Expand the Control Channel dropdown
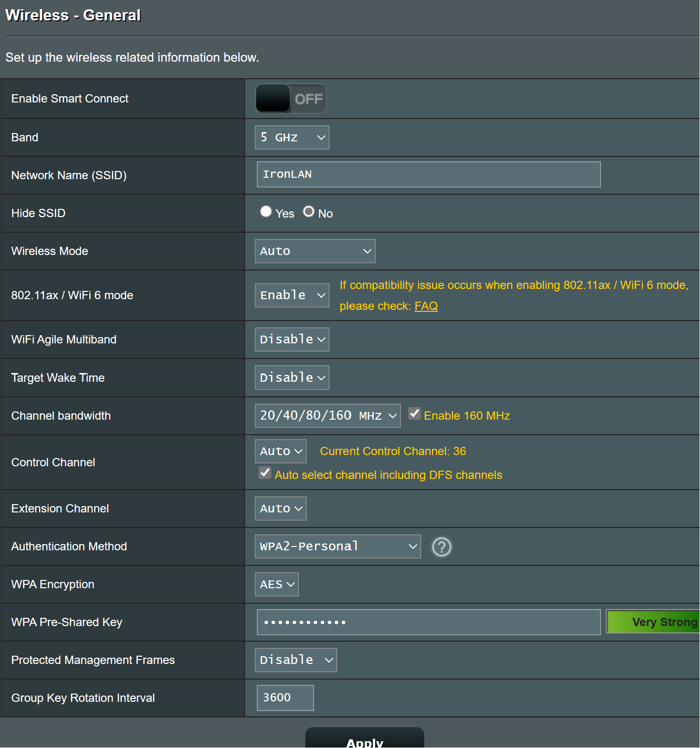 coord(281,451)
